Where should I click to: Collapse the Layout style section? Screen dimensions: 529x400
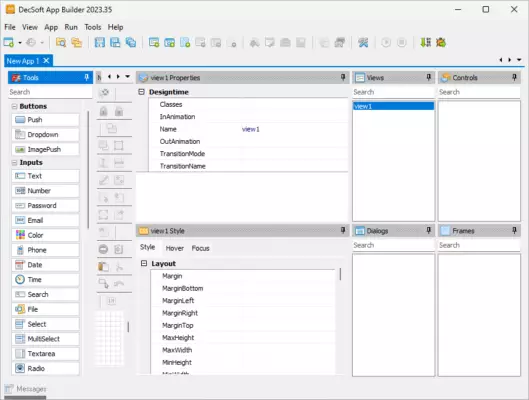pos(144,263)
